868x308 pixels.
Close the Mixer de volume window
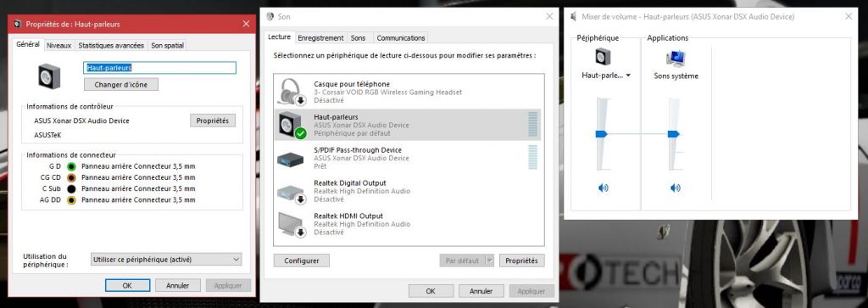pyautogui.click(x=849, y=17)
